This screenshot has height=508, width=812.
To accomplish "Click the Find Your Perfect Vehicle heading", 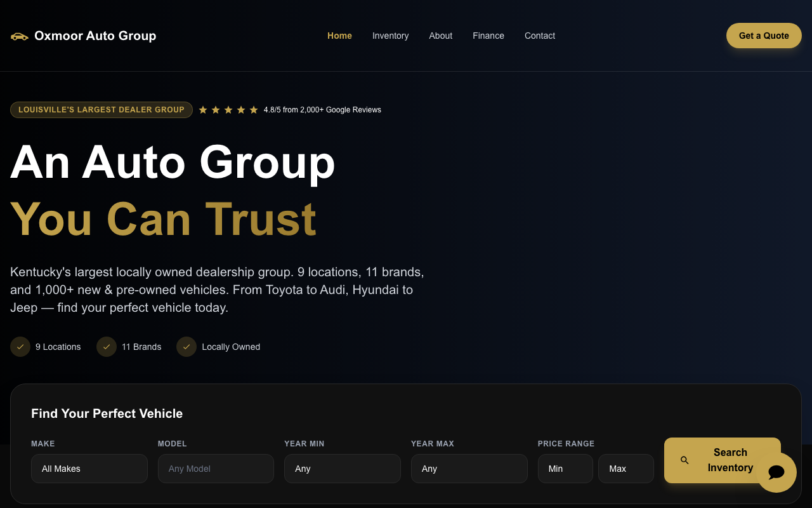I will point(107,413).
